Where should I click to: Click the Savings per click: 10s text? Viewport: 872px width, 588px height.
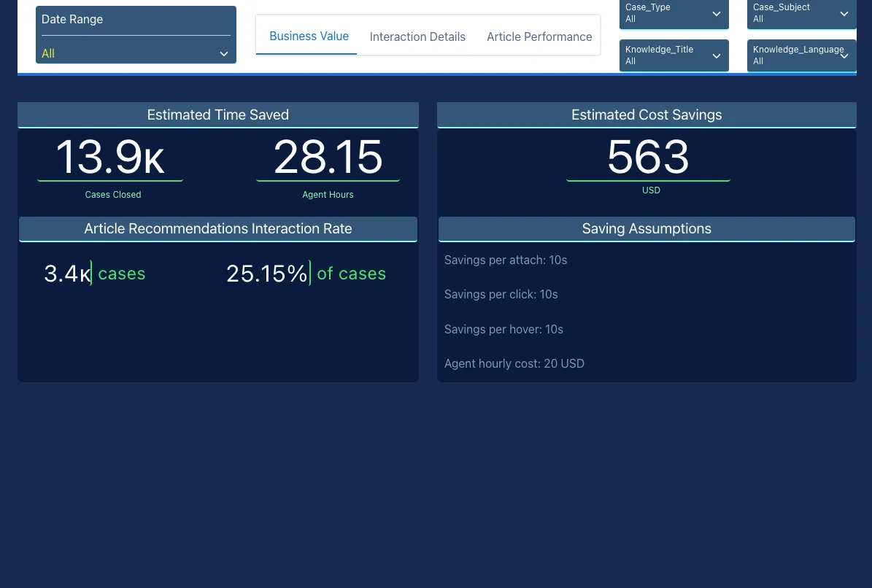coord(501,295)
